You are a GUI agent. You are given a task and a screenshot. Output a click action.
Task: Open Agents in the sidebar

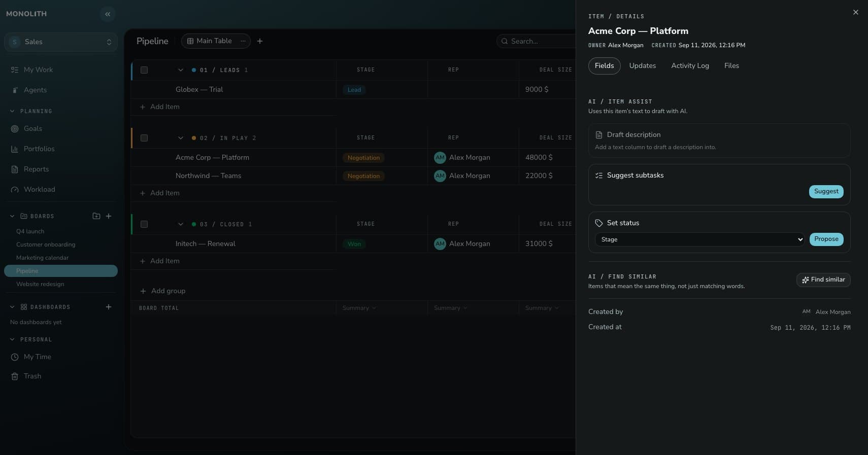coord(61,90)
